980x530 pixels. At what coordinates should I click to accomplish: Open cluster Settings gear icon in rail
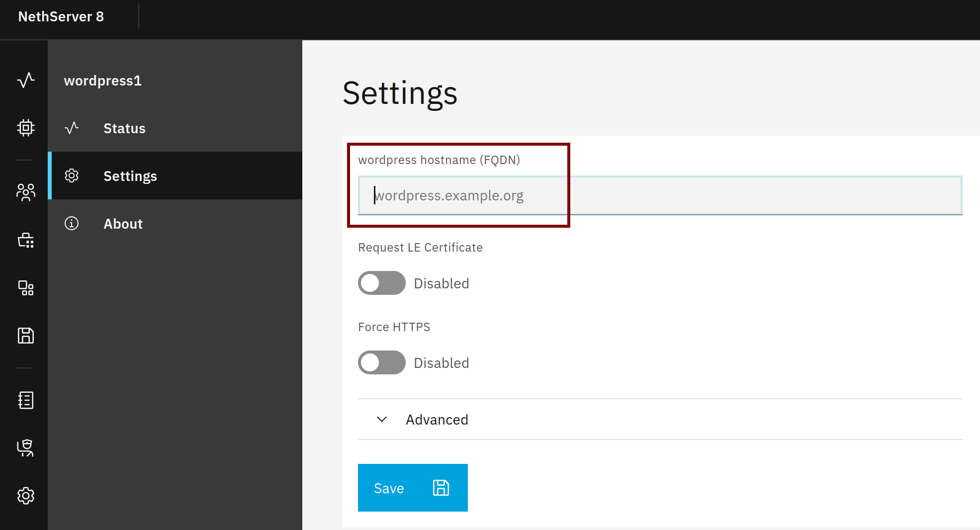(x=25, y=495)
